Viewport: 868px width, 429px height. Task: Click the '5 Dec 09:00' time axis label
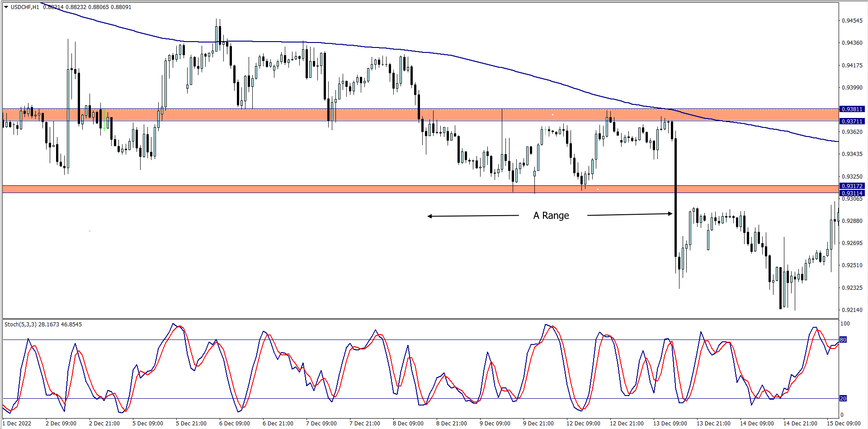(x=148, y=424)
